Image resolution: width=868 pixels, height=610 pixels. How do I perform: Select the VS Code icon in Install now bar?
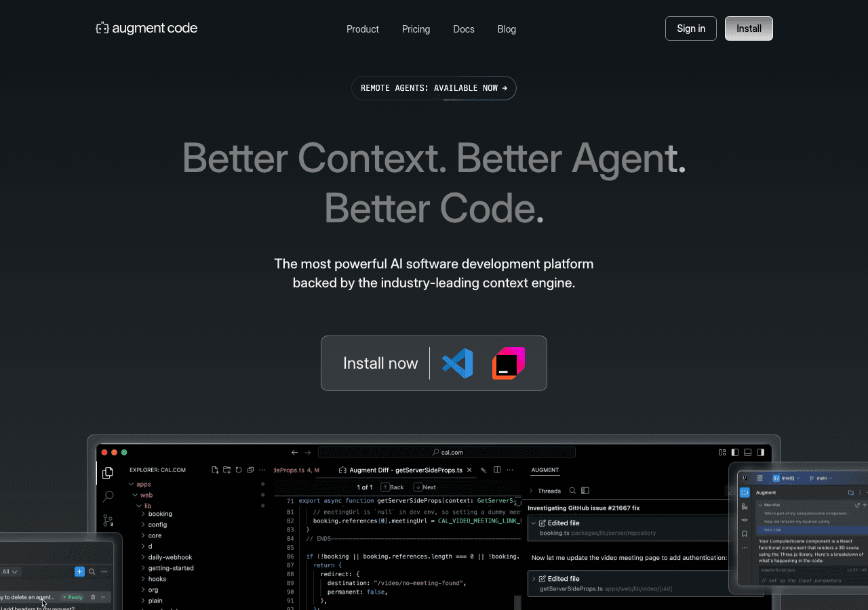pyautogui.click(x=457, y=363)
